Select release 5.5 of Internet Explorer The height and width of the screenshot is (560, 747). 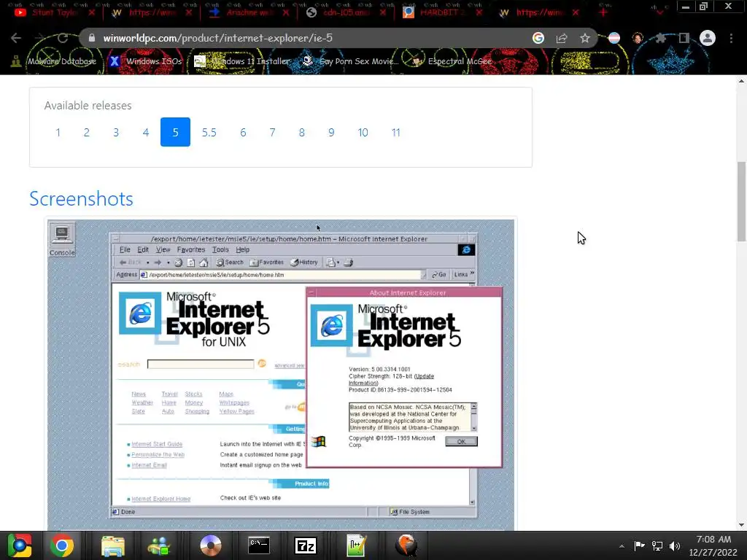pos(209,133)
